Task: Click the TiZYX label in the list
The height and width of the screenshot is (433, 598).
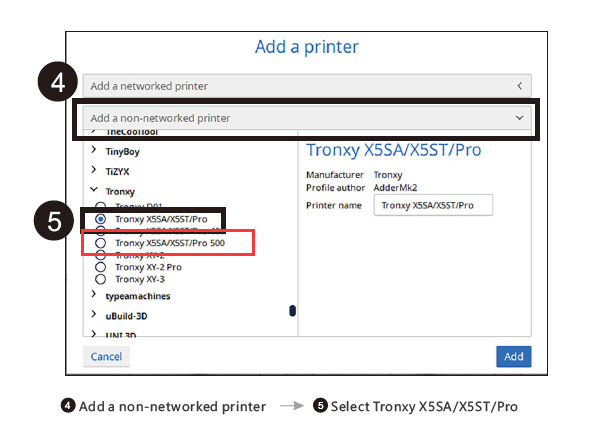Action: pos(117,171)
